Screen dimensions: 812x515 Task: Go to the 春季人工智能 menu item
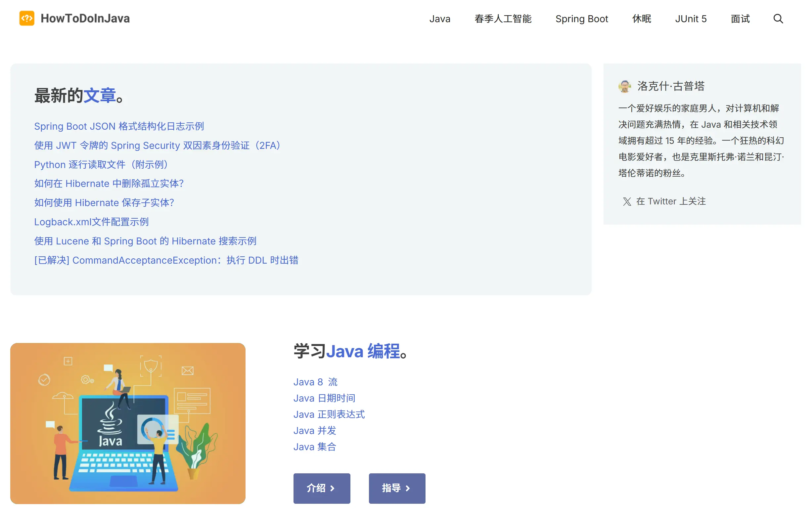(x=502, y=19)
